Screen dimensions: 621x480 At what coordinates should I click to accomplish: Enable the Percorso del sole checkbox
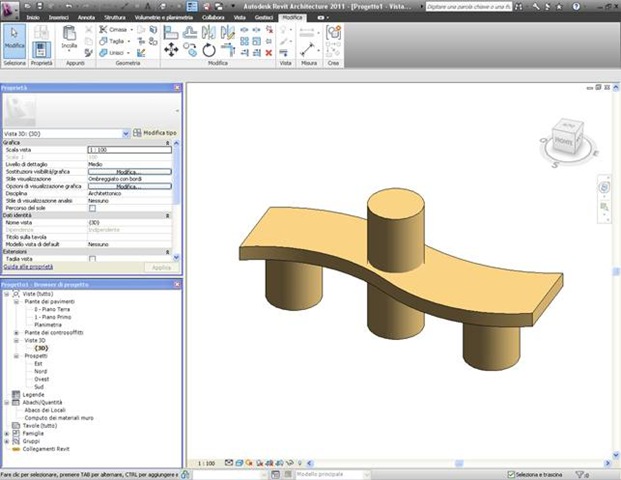pyautogui.click(x=93, y=208)
